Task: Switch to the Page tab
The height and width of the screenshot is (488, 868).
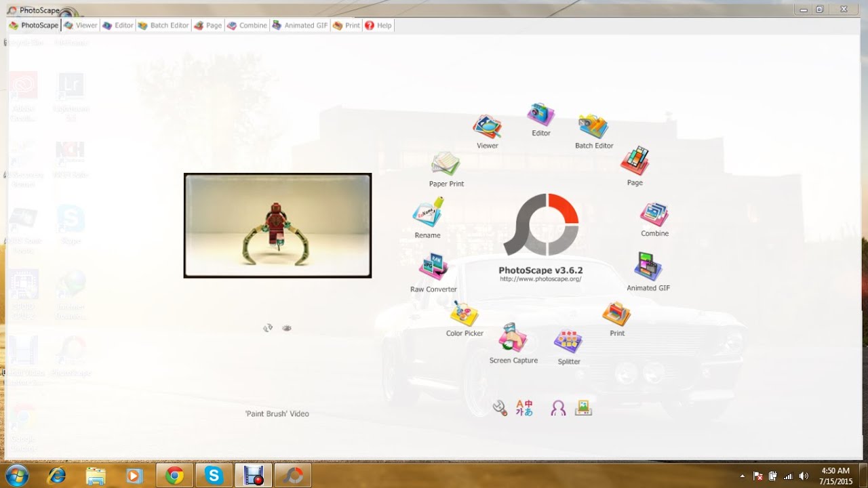Action: (208, 25)
